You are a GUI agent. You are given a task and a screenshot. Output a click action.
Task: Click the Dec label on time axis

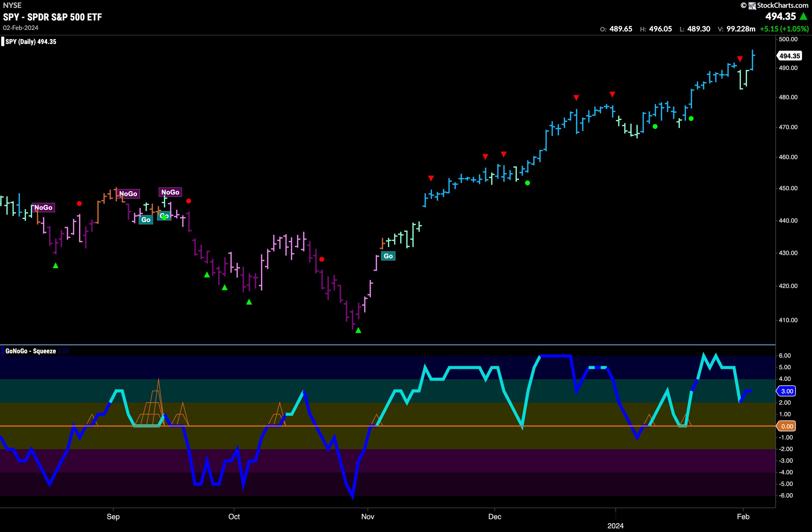coord(495,517)
